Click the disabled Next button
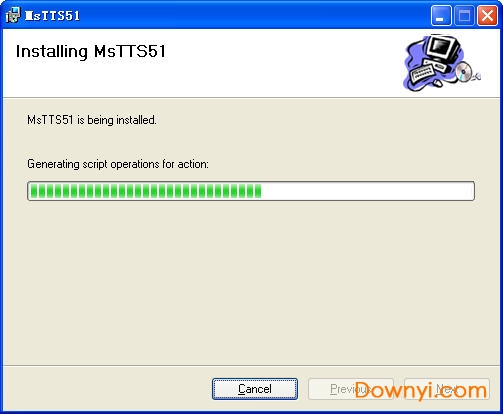Image resolution: width=503 pixels, height=414 pixels. point(447,389)
